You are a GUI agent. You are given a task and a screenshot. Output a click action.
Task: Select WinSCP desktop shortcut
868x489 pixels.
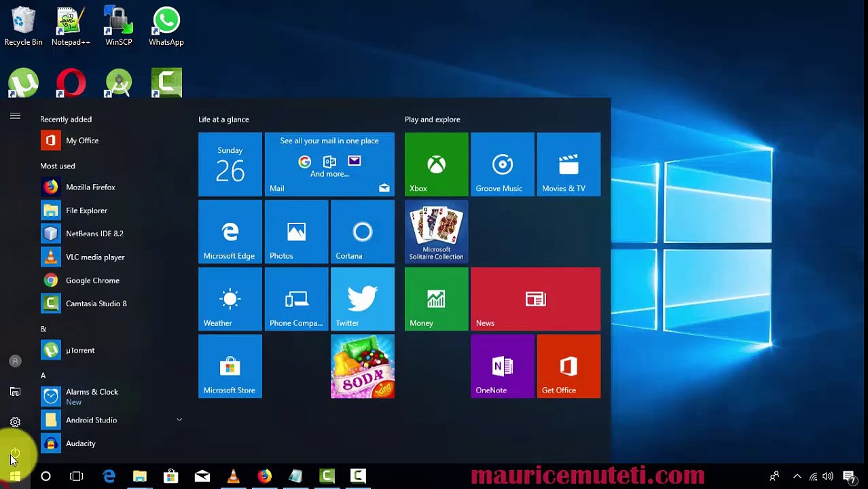(118, 26)
